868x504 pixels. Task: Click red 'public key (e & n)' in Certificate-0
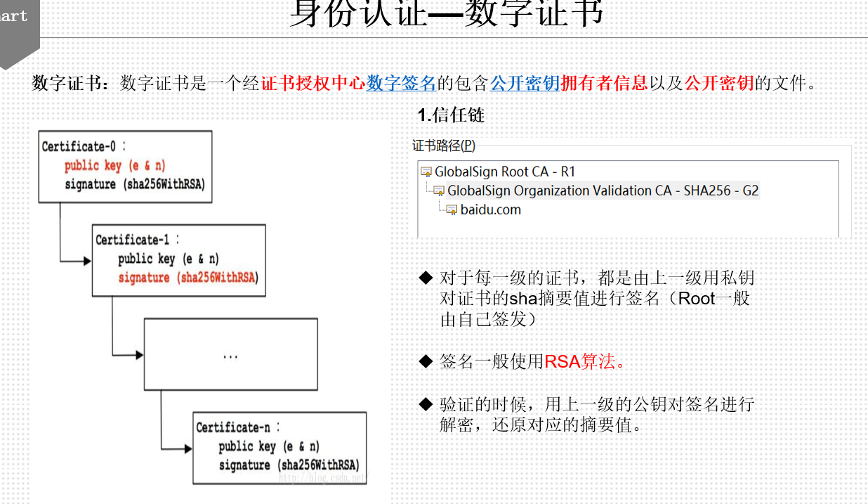pos(115,165)
